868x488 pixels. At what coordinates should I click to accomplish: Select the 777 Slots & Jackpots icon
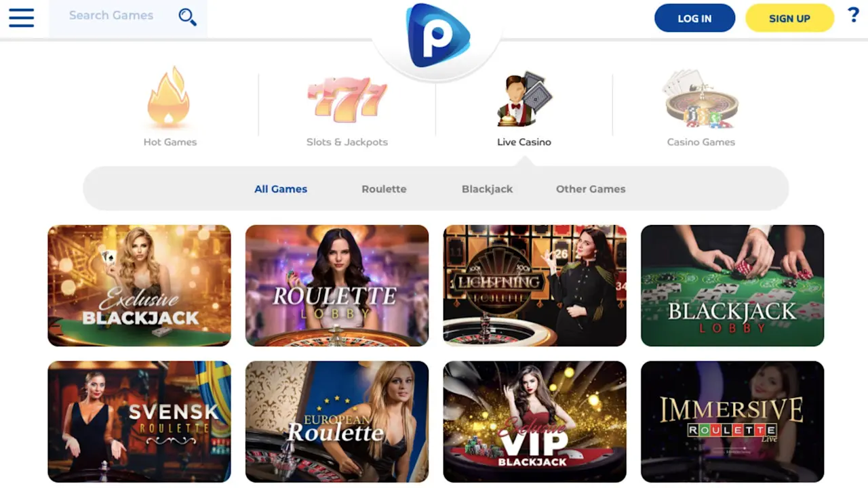[x=347, y=100]
